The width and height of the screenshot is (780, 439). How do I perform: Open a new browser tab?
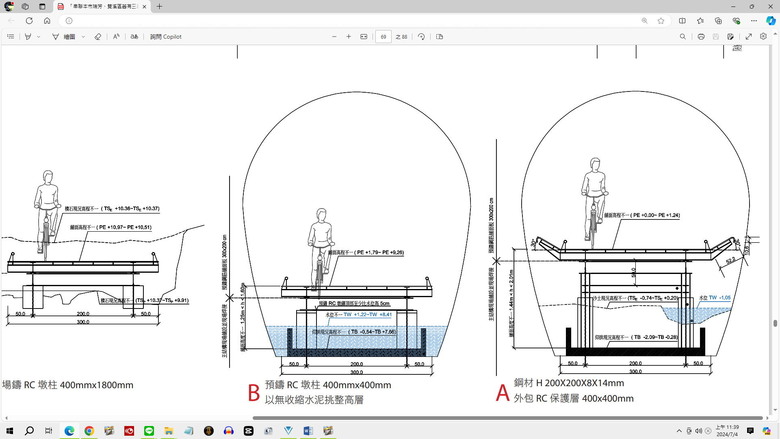[x=159, y=6]
